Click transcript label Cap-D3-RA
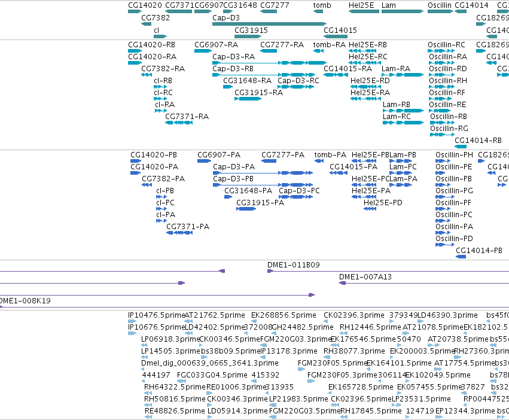509x420 pixels. coord(234,56)
